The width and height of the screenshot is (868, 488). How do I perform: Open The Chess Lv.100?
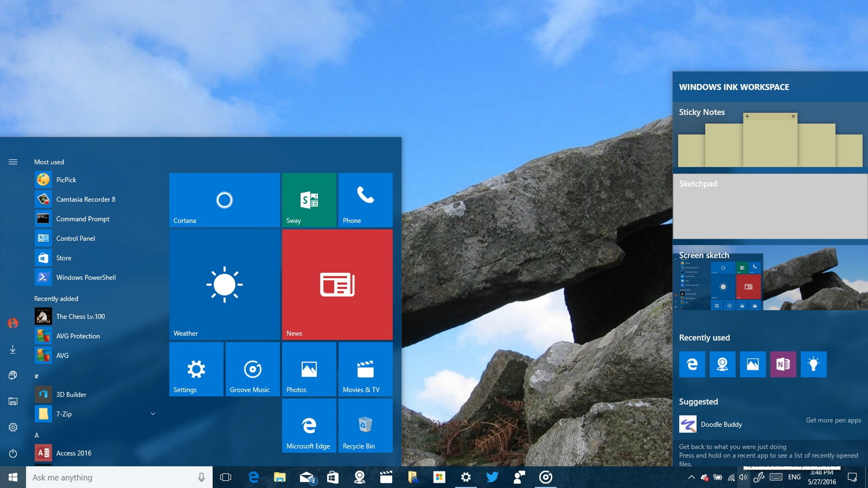pyautogui.click(x=95, y=316)
